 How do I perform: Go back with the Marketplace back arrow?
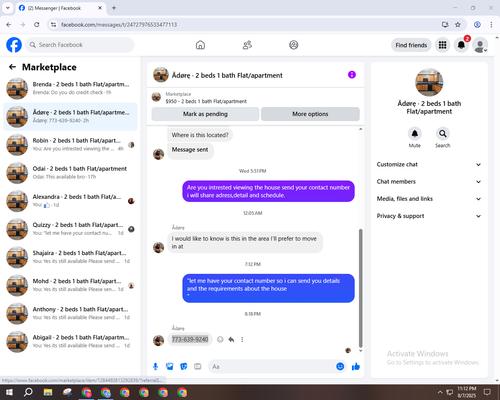tap(12, 67)
